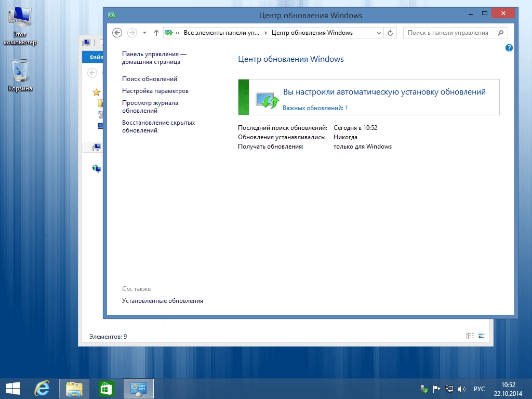Viewport: 532px width, 399px height.
Task: Open 'Настройка параметров' link
Action: click(155, 91)
